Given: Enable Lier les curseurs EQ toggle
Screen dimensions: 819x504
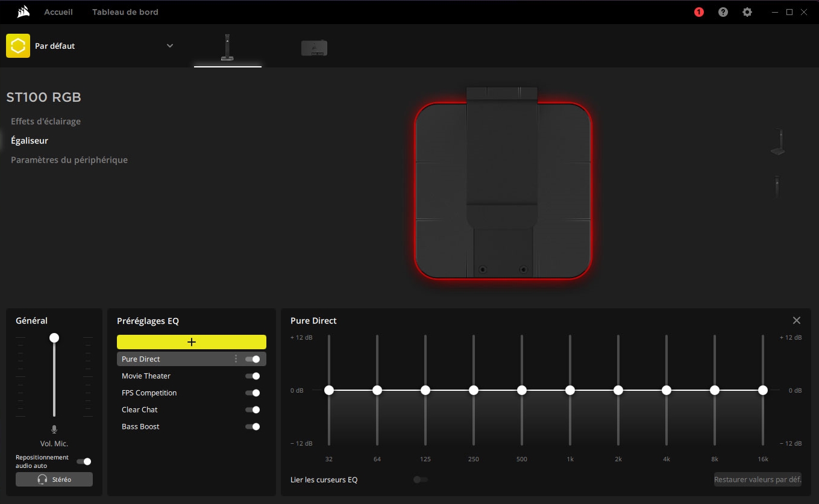Looking at the screenshot, I should coord(421,480).
